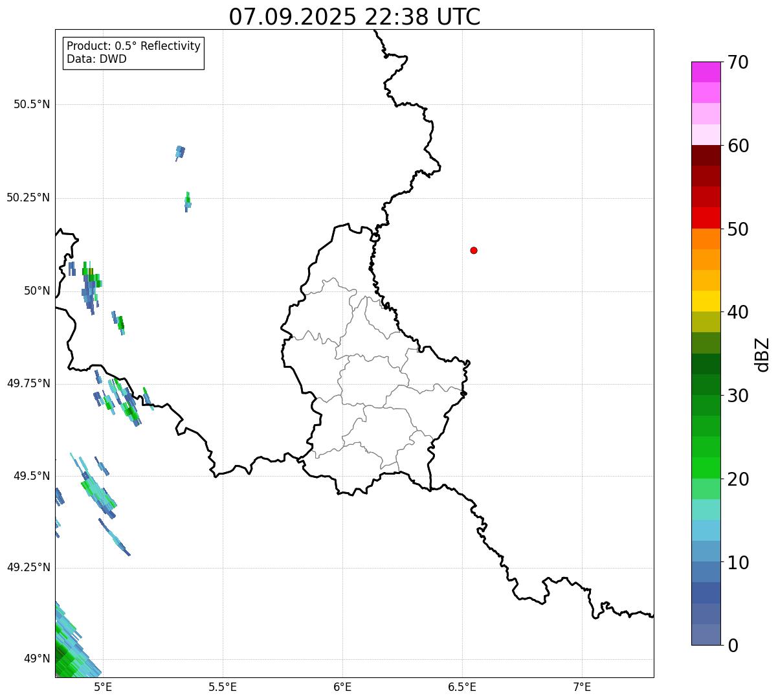Click the bright red 50 dBZ swatch

[x=706, y=218]
